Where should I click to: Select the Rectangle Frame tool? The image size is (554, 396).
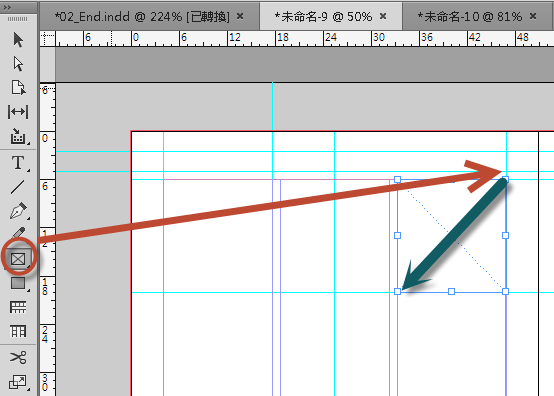click(18, 259)
